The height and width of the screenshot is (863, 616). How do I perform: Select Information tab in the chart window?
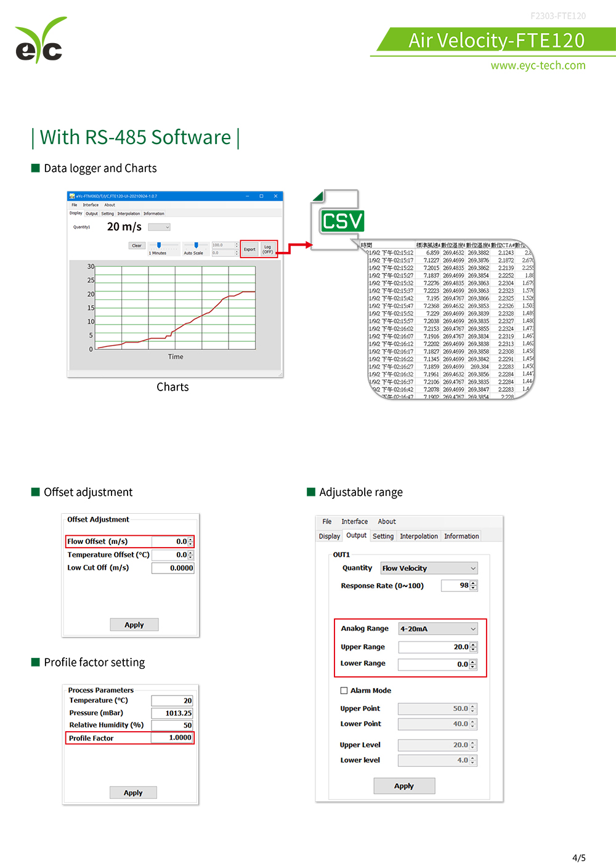(154, 214)
